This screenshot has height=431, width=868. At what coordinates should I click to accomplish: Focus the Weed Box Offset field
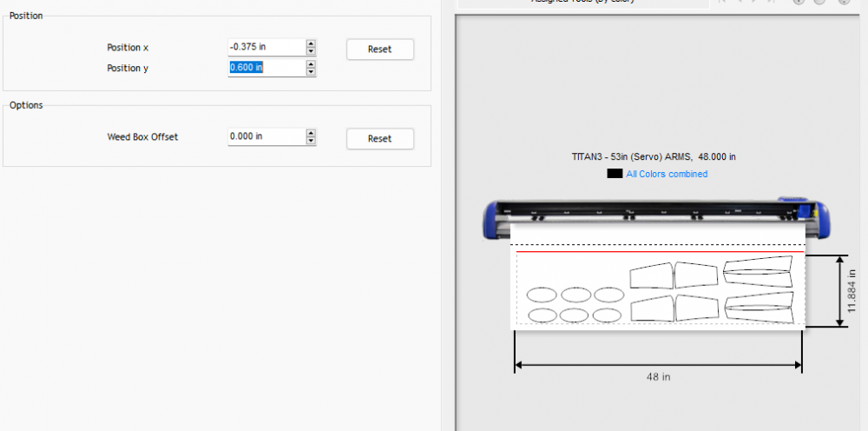click(266, 137)
